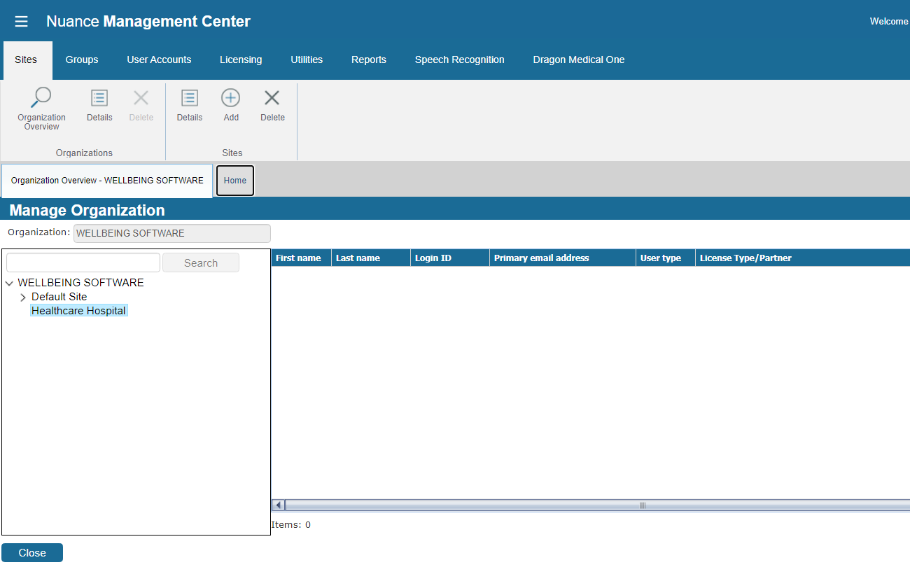Screen dimensions: 910x588
Task: Delete the selected site
Action: pos(272,106)
